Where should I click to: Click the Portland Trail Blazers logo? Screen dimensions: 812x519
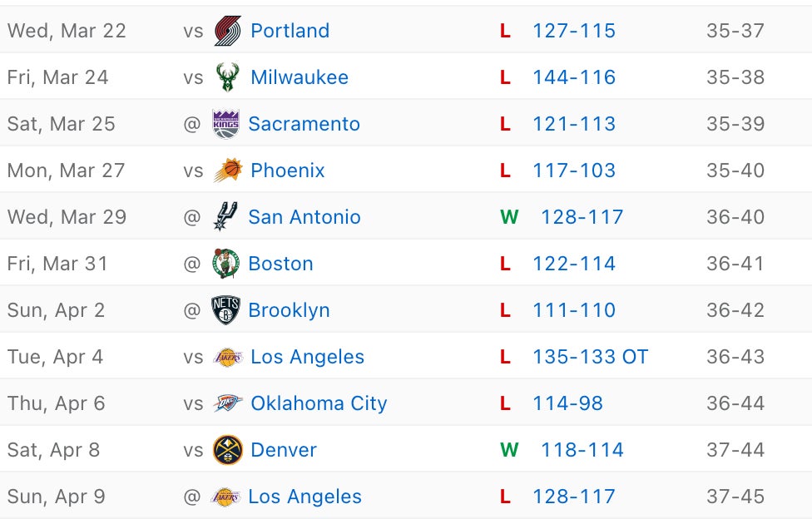pos(227,31)
